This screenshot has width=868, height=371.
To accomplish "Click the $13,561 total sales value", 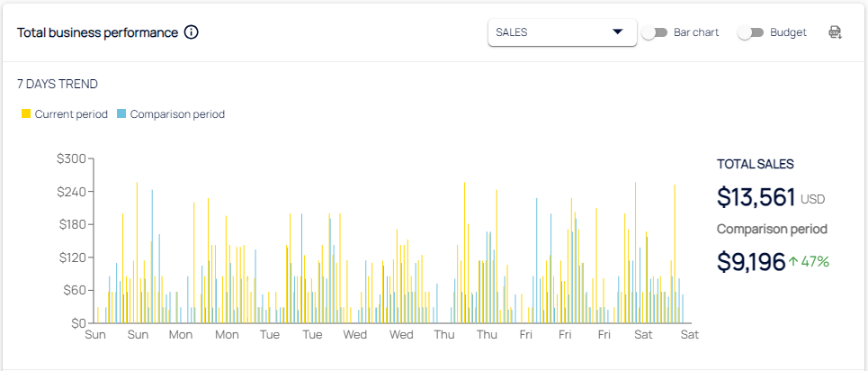I will pos(756,197).
